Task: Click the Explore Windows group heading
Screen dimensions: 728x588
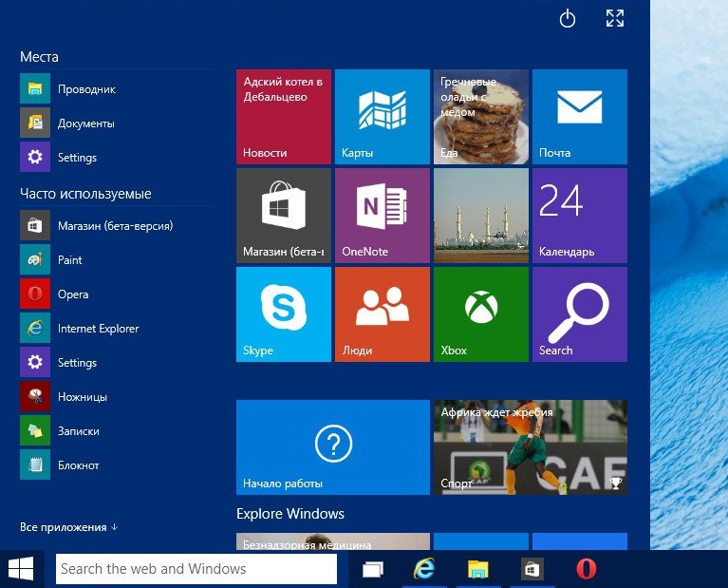Action: [x=290, y=514]
